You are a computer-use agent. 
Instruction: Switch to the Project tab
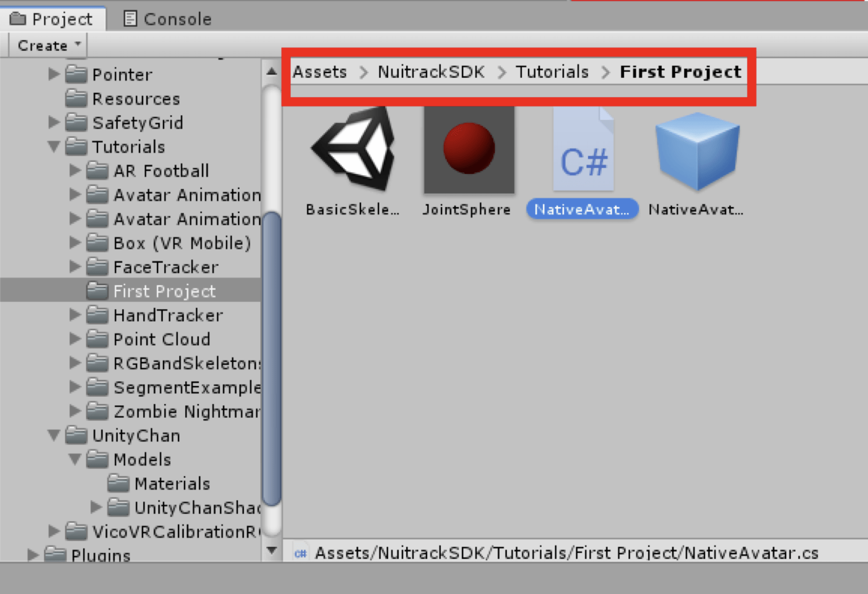click(x=52, y=19)
